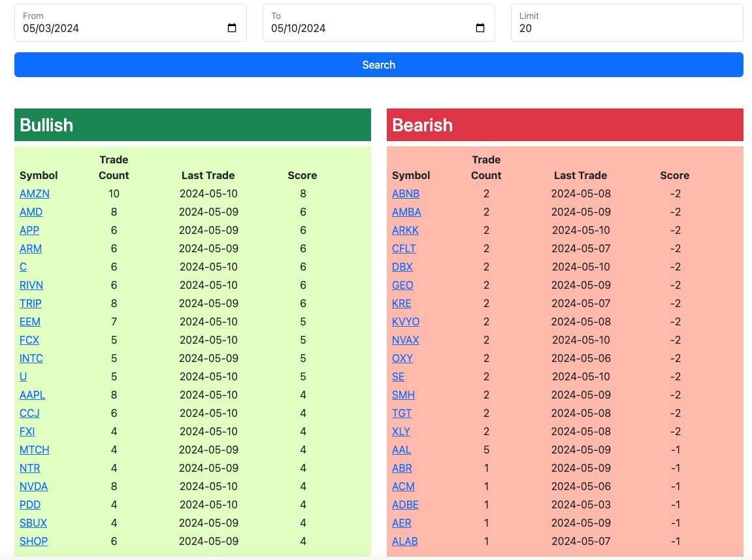The width and height of the screenshot is (752, 560).
Task: Click the blue Search button
Action: tap(379, 65)
